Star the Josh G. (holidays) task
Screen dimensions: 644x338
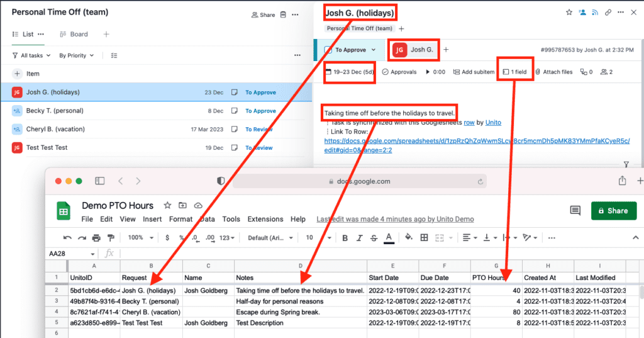pyautogui.click(x=569, y=12)
